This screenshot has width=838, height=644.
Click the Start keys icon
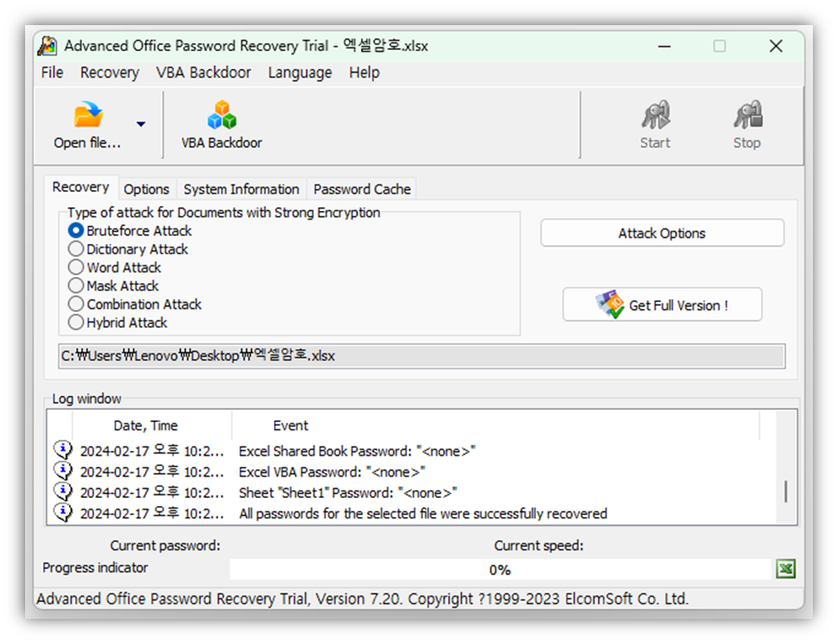(655, 116)
